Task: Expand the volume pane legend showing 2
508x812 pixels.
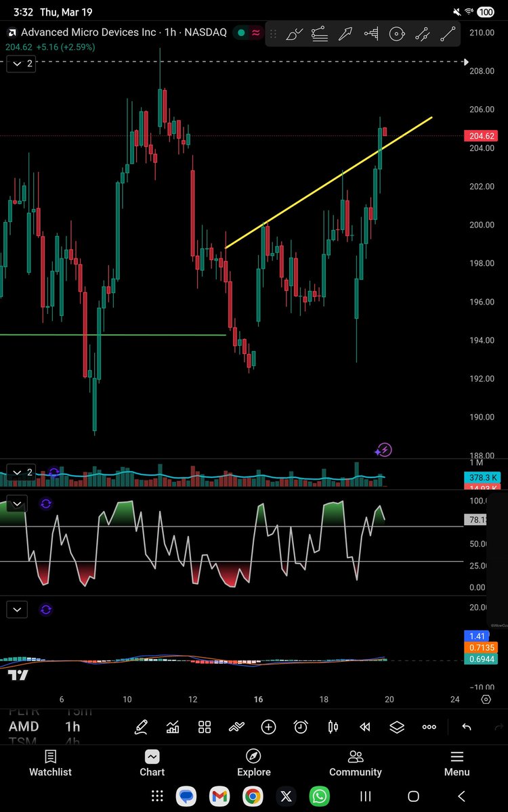Action: click(x=22, y=472)
